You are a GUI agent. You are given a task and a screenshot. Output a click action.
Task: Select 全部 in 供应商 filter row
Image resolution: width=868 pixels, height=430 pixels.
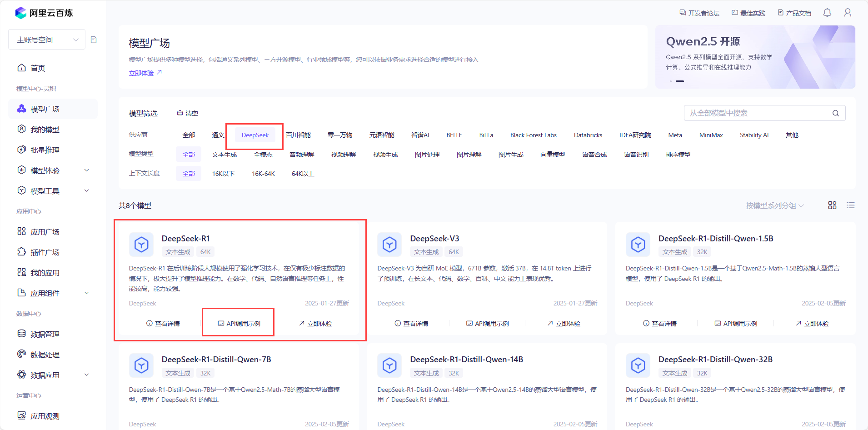coord(189,135)
